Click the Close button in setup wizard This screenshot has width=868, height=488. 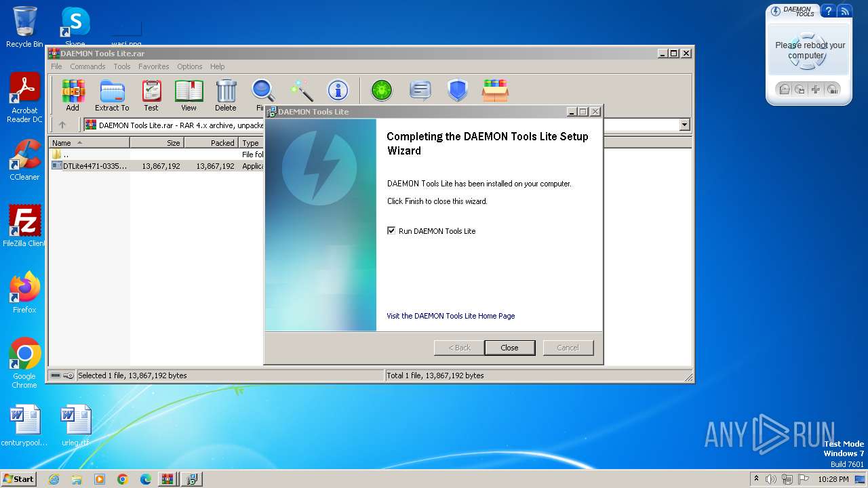(510, 348)
